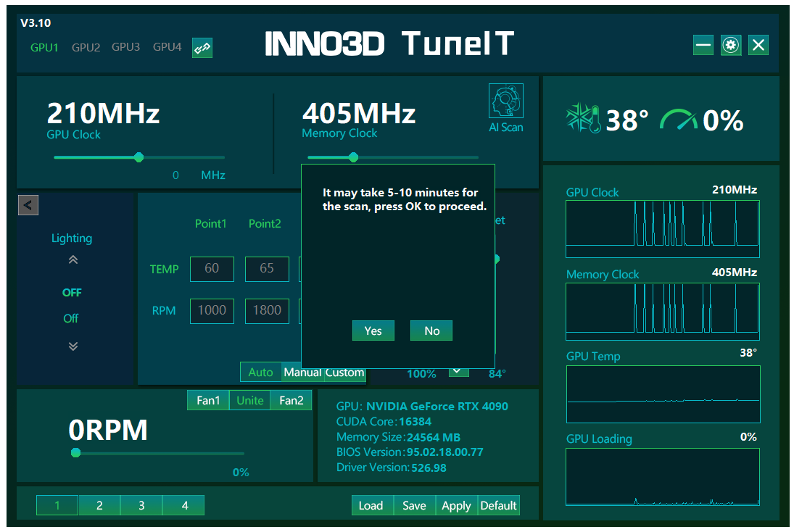This screenshot has height=532, width=794.
Task: Select previous lighting mode with up chevron
Action: [73, 260]
